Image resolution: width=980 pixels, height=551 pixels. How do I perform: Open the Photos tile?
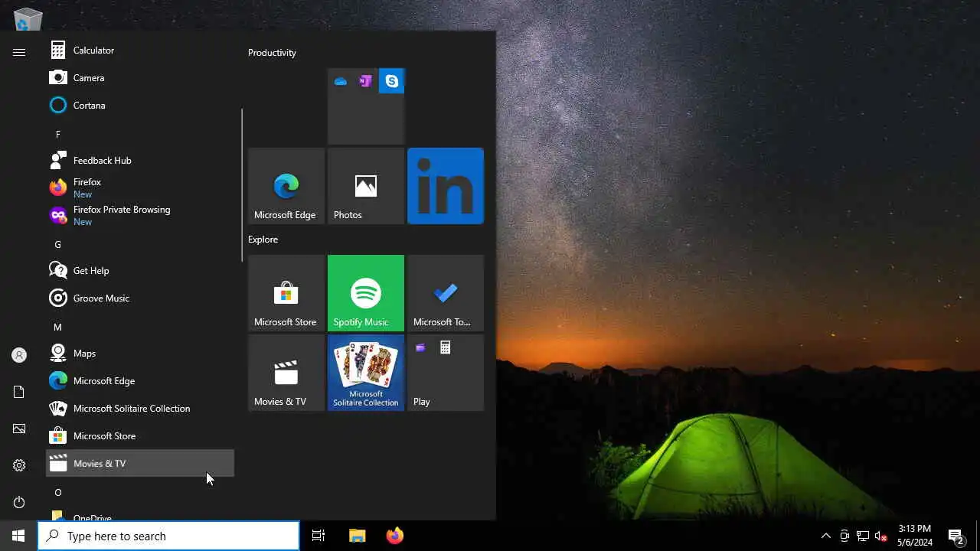(366, 186)
